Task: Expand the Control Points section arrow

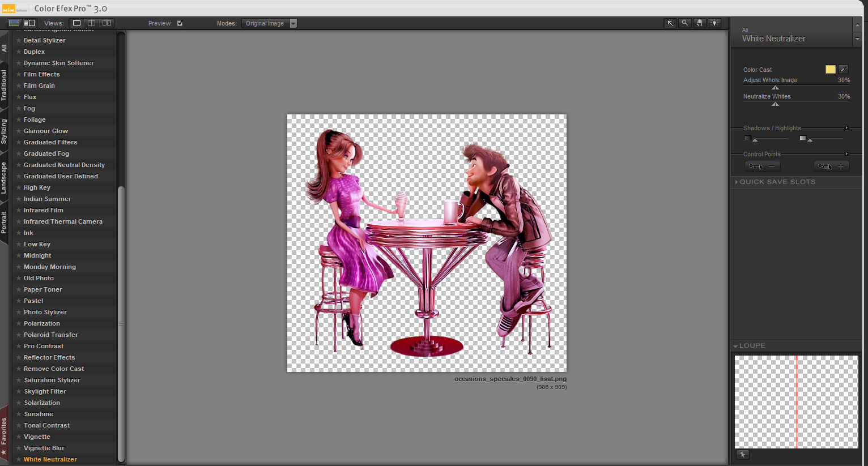Action: click(847, 154)
